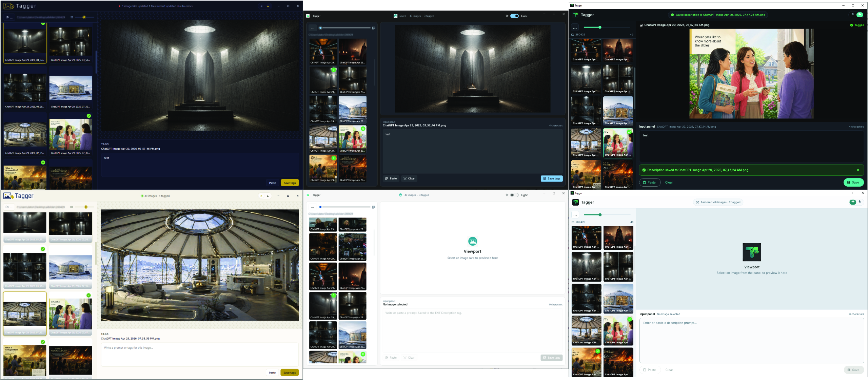Image resolution: width=868 pixels, height=380 pixels.
Task: Focus the input panel text area, Dark-toggle window
Action: click(x=473, y=151)
